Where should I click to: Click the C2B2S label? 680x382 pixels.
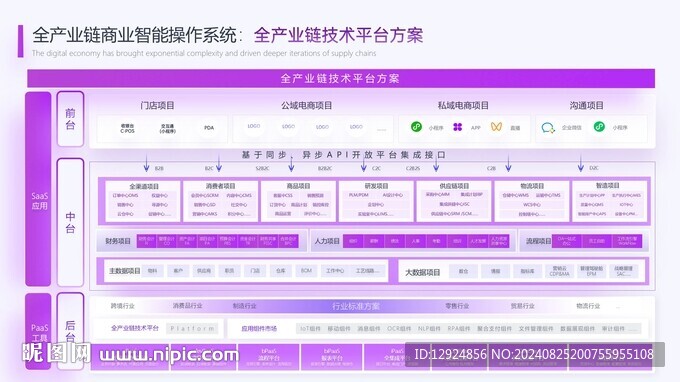pos(413,168)
